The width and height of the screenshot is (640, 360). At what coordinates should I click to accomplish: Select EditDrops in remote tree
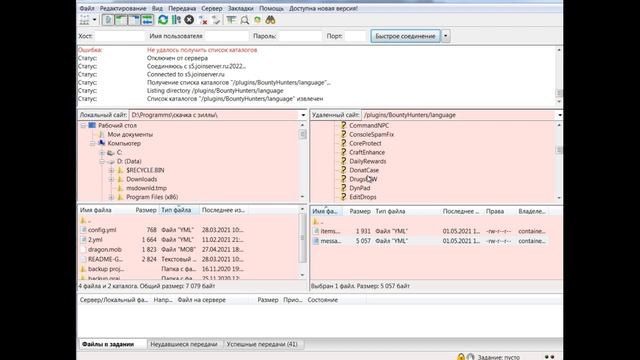[x=363, y=197]
